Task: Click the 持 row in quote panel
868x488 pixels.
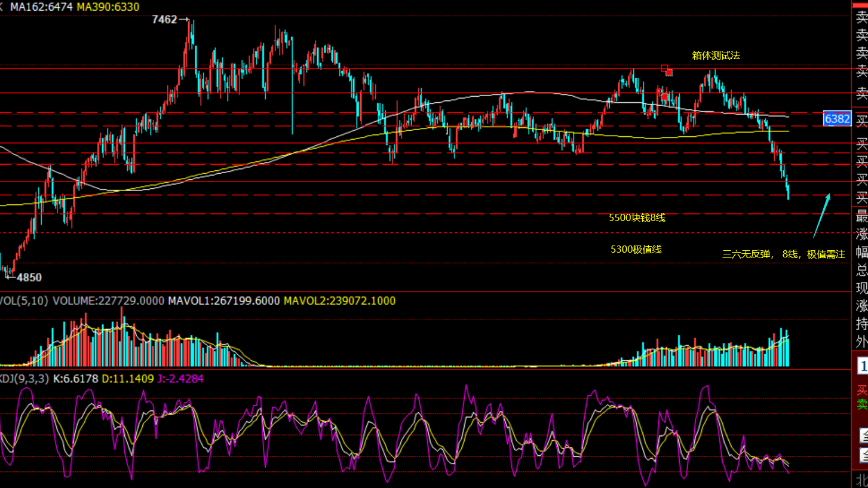Action: [861, 324]
